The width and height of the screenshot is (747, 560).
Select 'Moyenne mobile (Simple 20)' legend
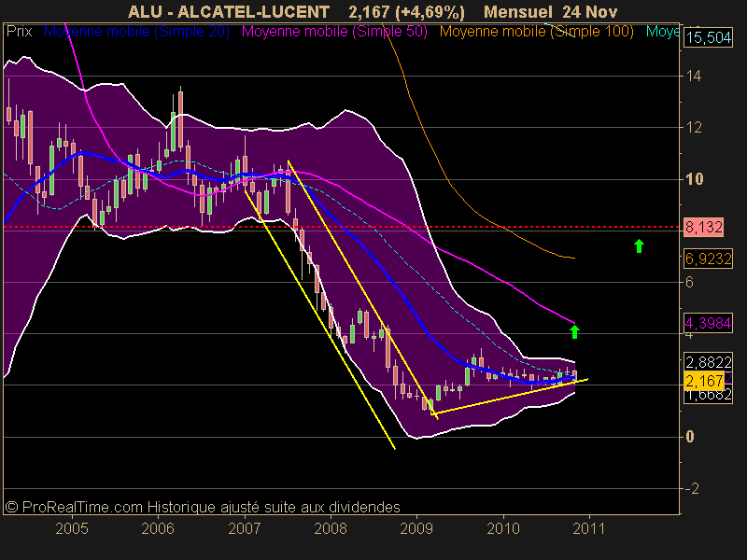pyautogui.click(x=136, y=32)
